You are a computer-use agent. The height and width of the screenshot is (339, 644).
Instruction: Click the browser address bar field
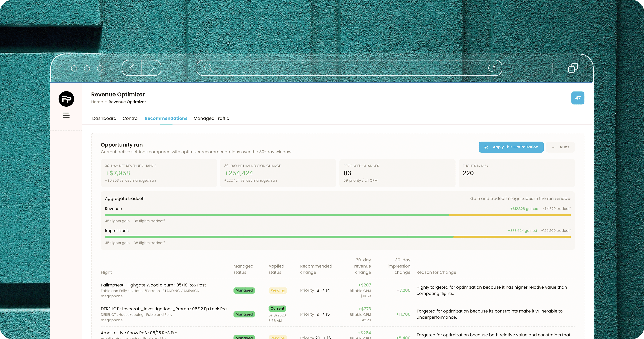pos(349,68)
